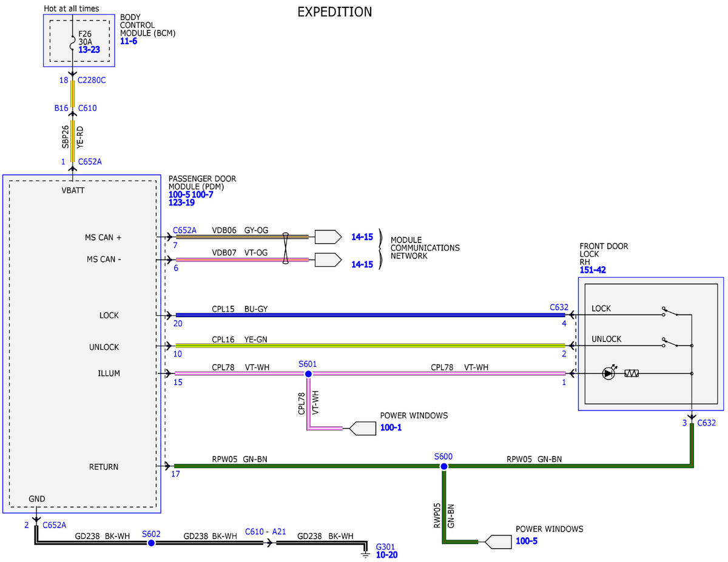Click the 'RWP05' vertical wire label
Screen dimensions: 728x562
[x=436, y=516]
